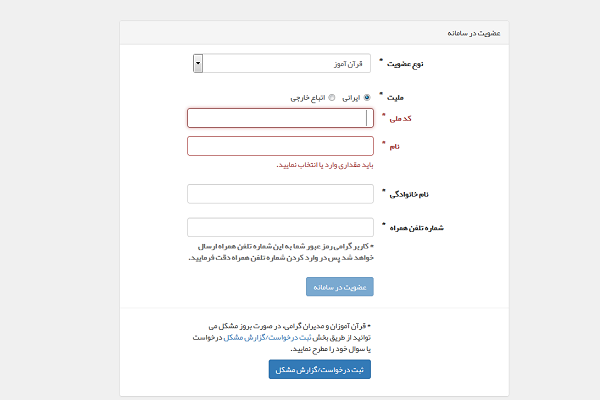Click the red validation message under نام
Viewport: 600px width, 400px height.
325,165
